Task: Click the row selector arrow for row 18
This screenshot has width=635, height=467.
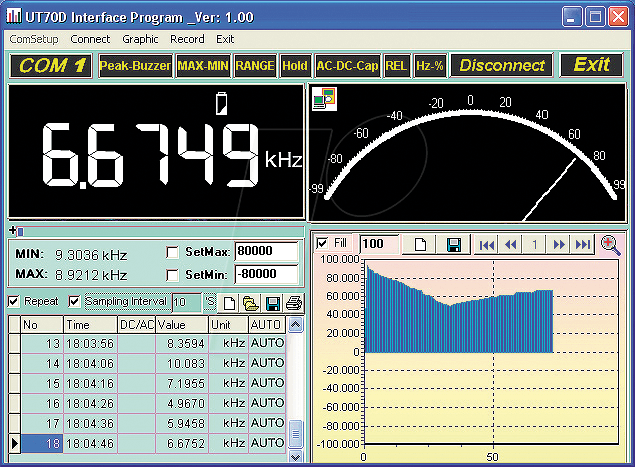Action: coord(15,444)
